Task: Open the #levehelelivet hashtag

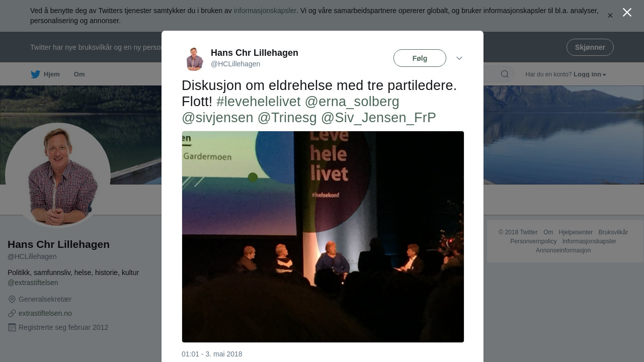Action: click(259, 102)
